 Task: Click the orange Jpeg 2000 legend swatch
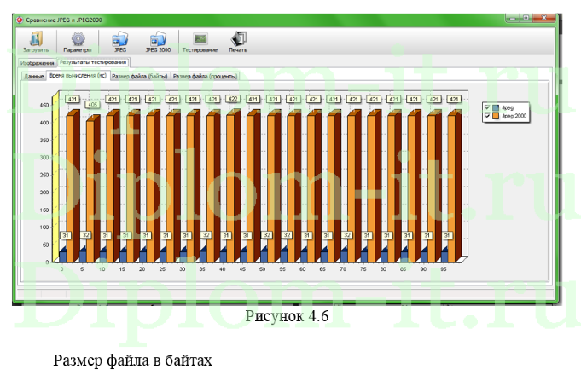click(495, 114)
